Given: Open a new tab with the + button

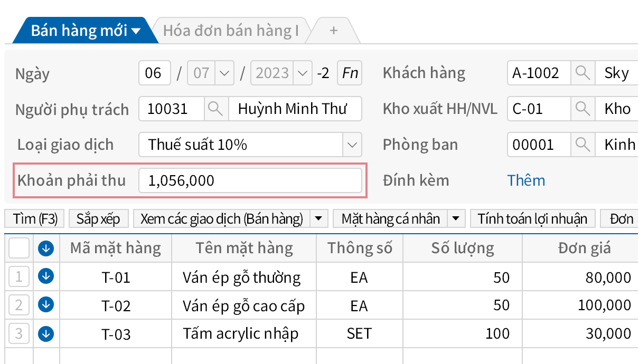Looking at the screenshot, I should (x=333, y=30).
